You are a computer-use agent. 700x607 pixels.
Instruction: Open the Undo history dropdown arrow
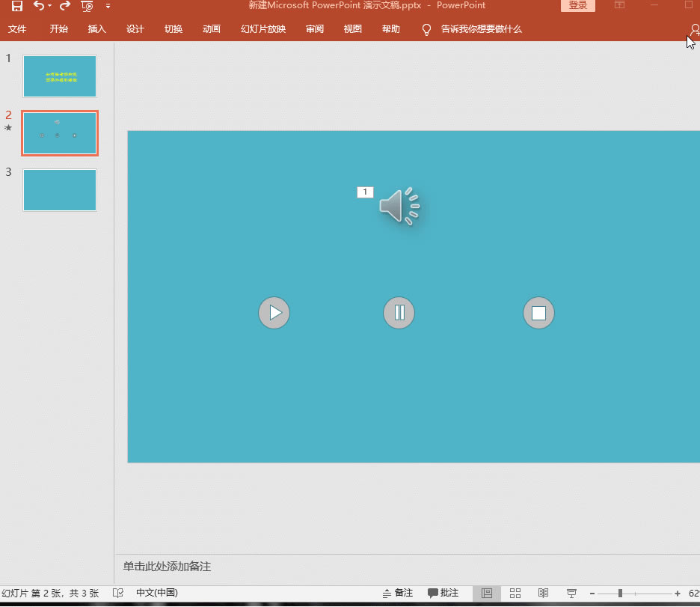point(50,6)
